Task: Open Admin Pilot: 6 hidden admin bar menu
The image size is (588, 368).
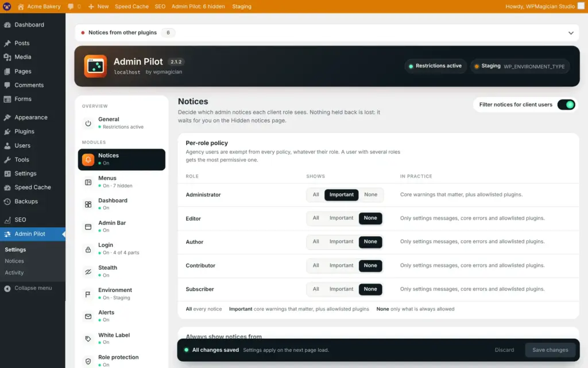Action: point(198,6)
